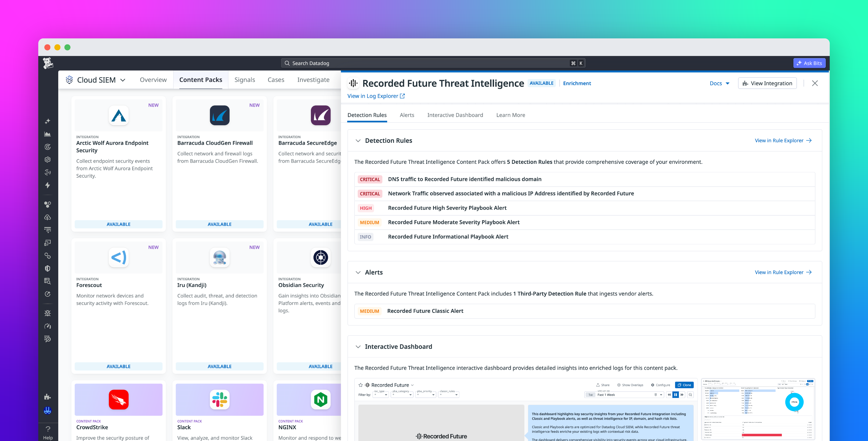Set time range via Past 1 Week selector

tap(606, 394)
